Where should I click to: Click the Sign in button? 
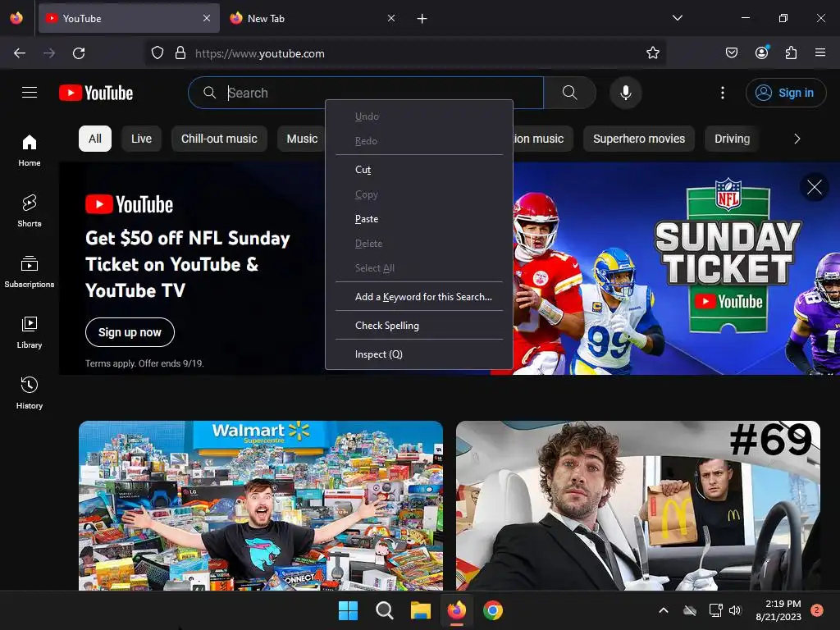(785, 93)
